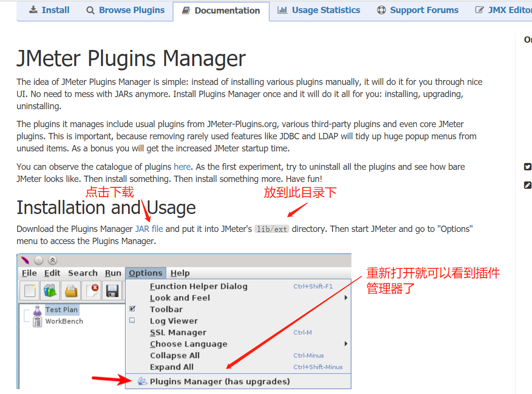Screen dimensions: 532x394
Task: Click the Save floppy disk icon
Action: point(112,290)
